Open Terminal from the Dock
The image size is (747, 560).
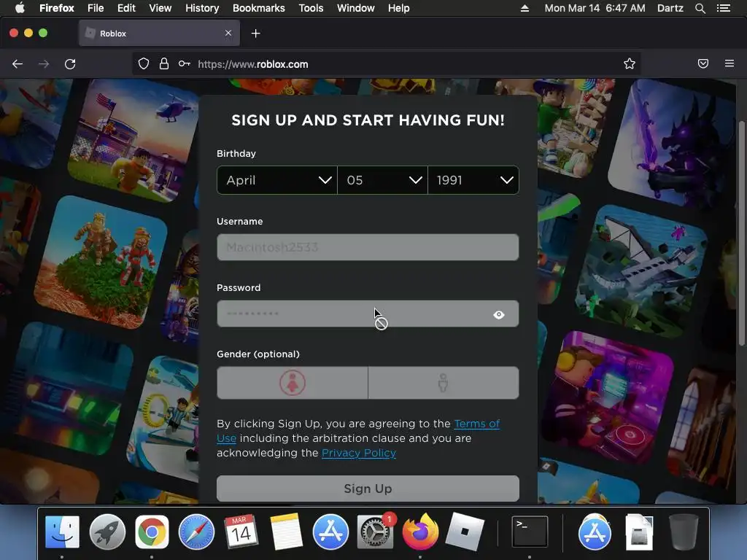[x=530, y=532]
